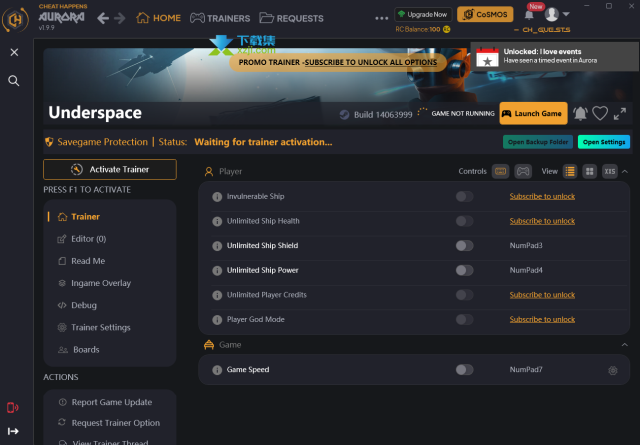Open the notifications bell
Image resolution: width=640 pixels, height=445 pixels.
coord(529,15)
